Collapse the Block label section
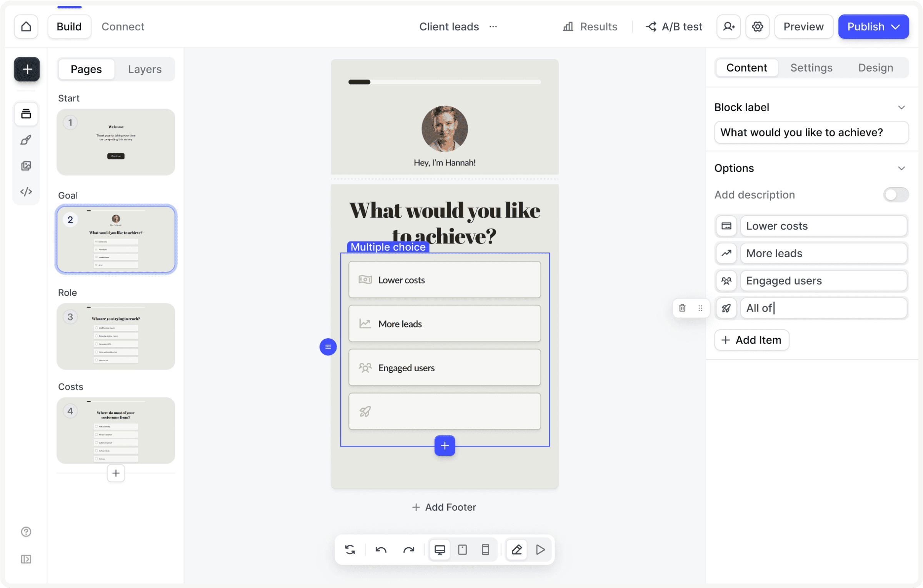 pos(901,108)
